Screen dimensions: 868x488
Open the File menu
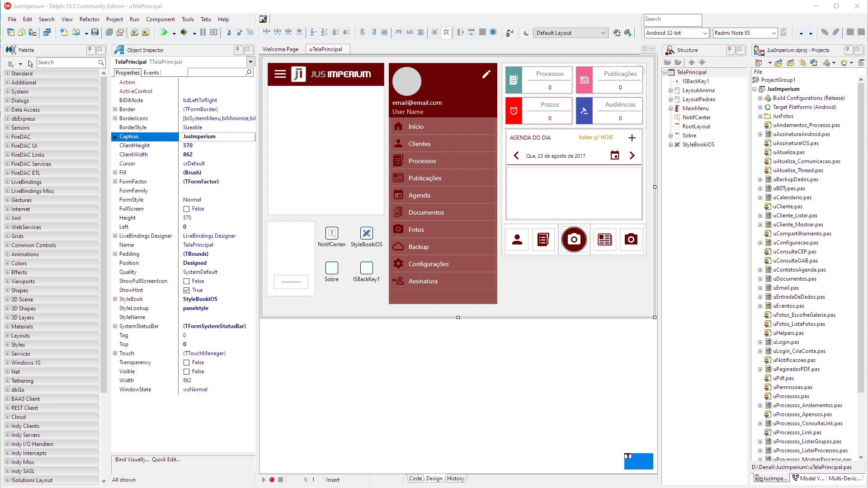coord(12,19)
